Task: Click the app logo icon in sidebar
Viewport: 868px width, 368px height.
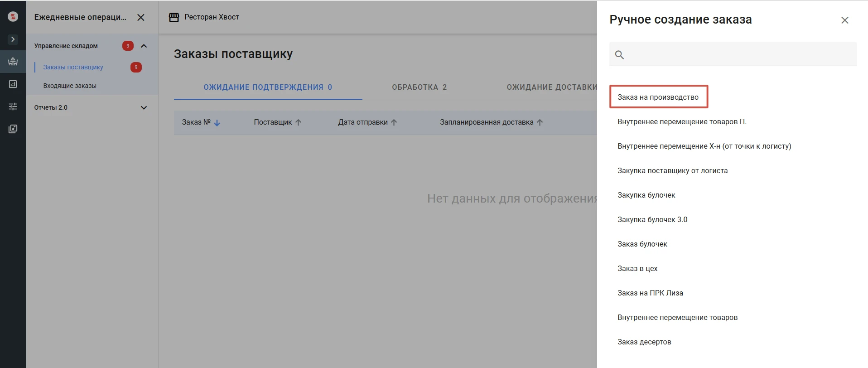Action: [13, 17]
